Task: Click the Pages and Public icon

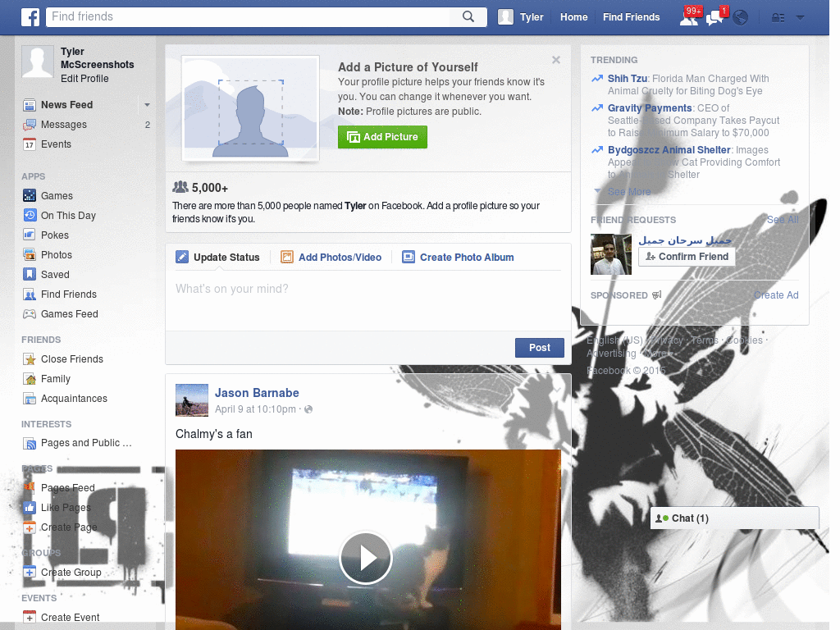Action: (30, 444)
